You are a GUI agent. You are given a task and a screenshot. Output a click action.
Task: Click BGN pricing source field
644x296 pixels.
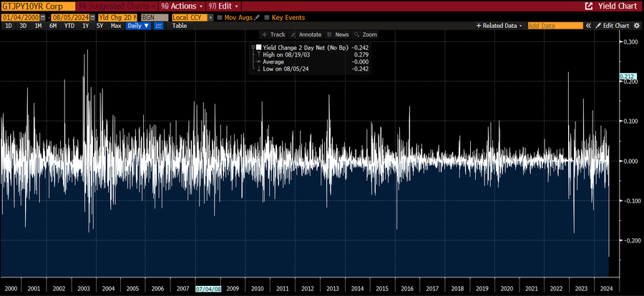(x=155, y=18)
